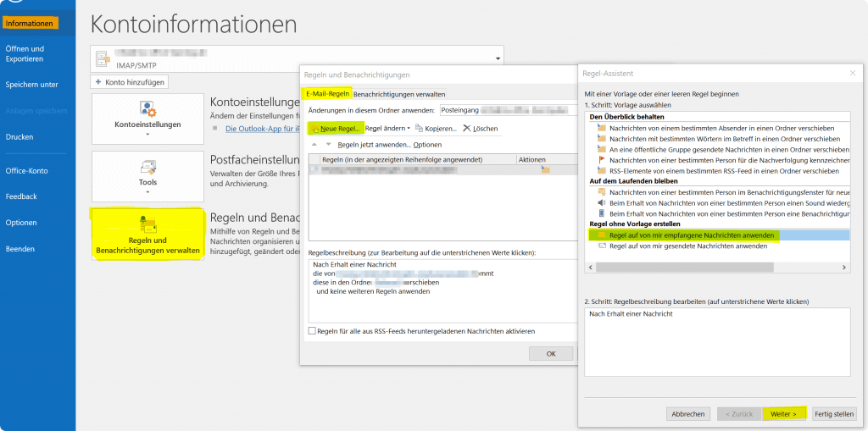Screen dimensions: 868x431
Task: Expand Kontoeinstellungen button dropdown arrow
Action: tap(147, 134)
